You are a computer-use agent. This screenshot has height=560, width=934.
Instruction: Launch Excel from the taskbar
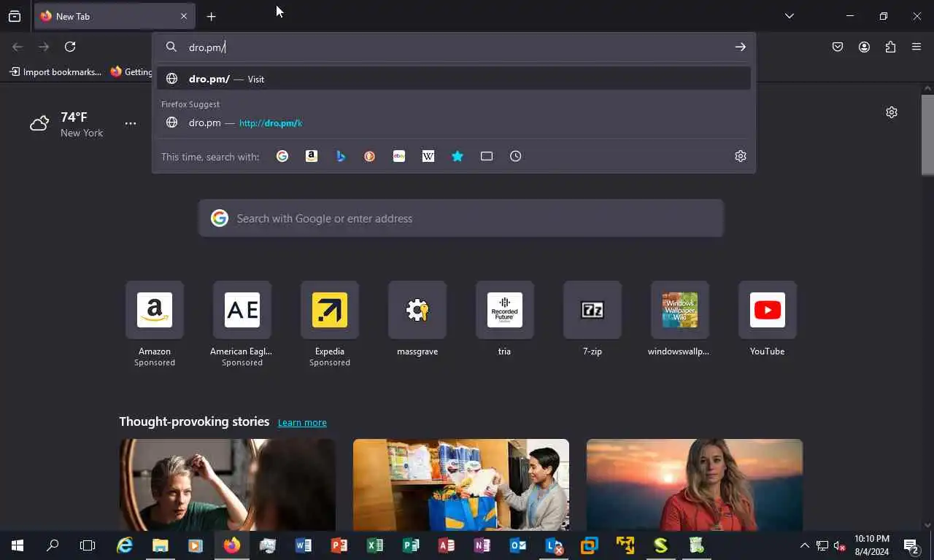tap(375, 545)
